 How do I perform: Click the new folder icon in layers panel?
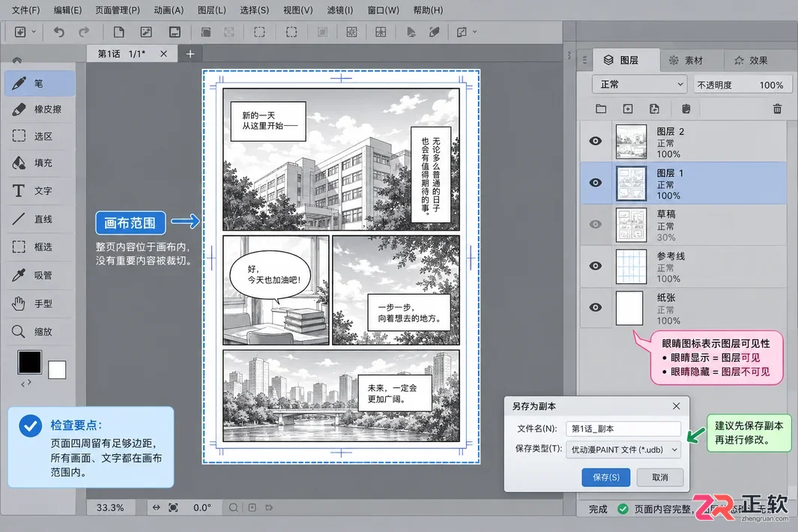coord(601,109)
